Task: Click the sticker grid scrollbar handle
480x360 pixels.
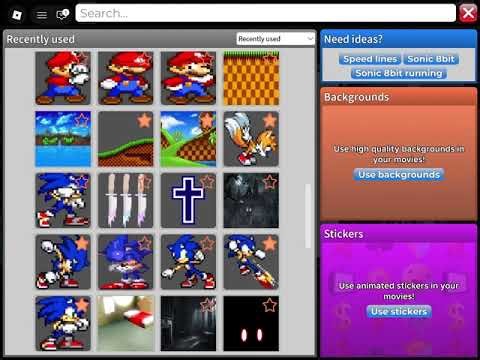Action: click(x=308, y=216)
